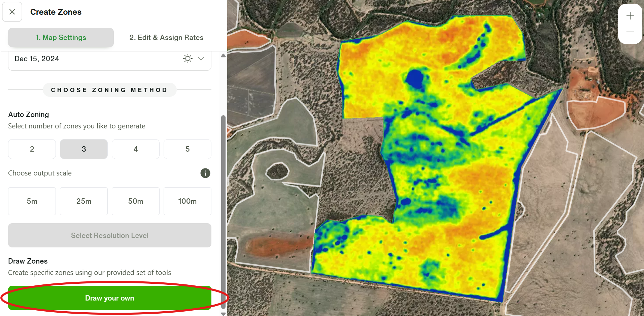Choose 4 zones option
Viewport: 644px width, 316px height.
click(x=136, y=149)
